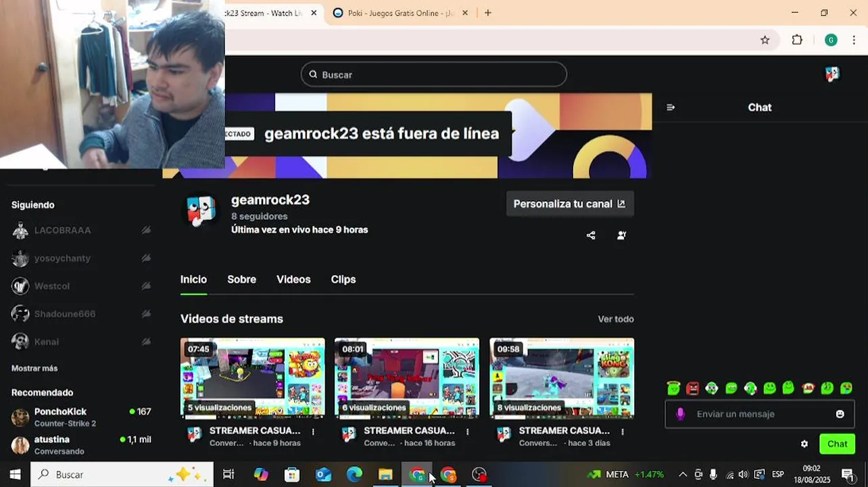Insert the last green heart-eyes emote
This screenshot has width=868, height=487.
click(846, 388)
